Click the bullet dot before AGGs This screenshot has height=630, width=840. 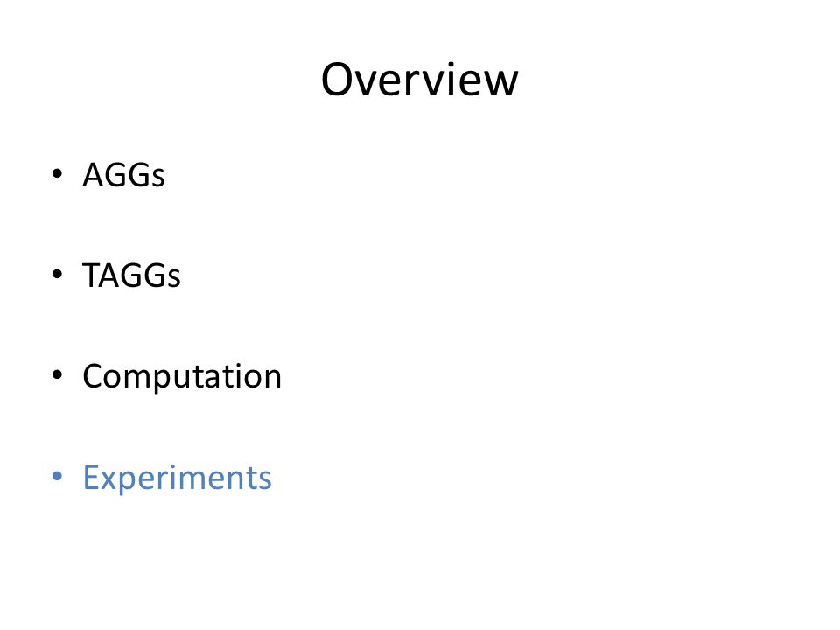(58, 173)
